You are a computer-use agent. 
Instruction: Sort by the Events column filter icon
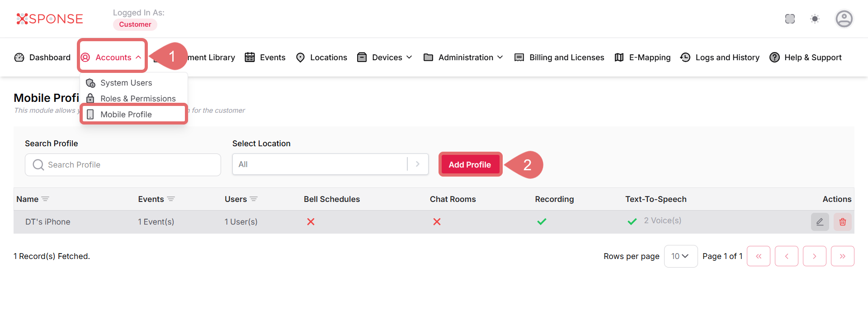coord(171,199)
